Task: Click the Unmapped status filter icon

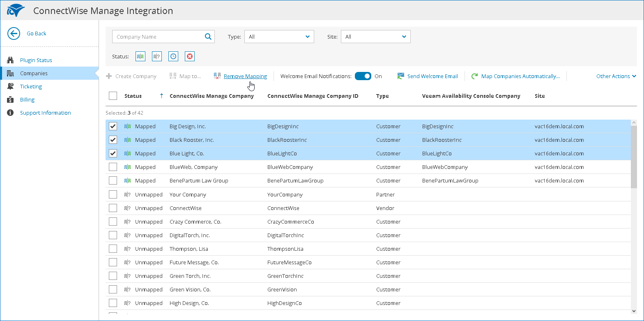Action: (157, 57)
